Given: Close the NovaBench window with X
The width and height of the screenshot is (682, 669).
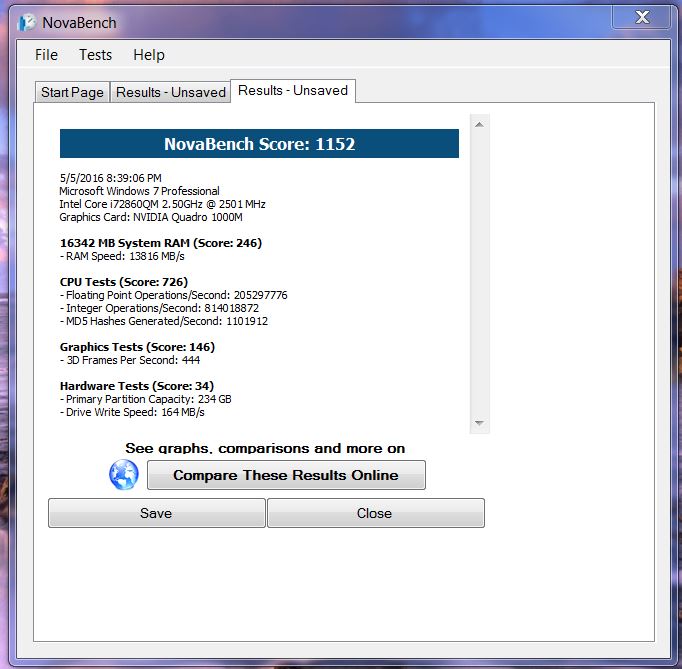Looking at the screenshot, I should coord(642,17).
